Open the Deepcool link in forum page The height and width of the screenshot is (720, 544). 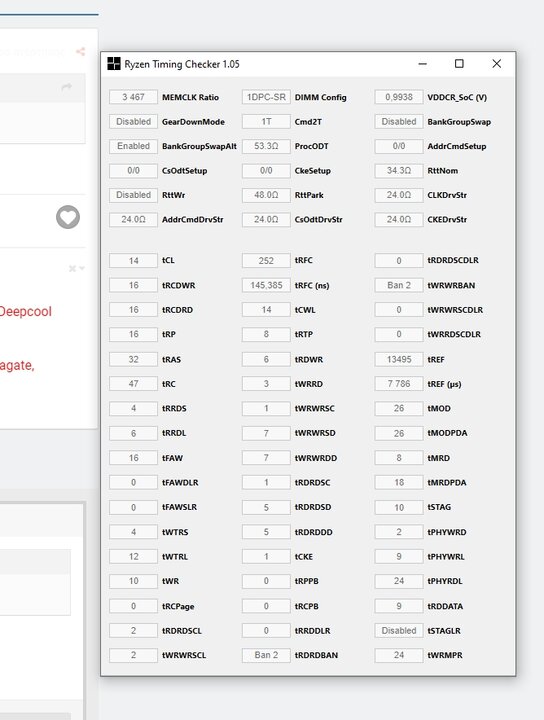click(x=26, y=311)
